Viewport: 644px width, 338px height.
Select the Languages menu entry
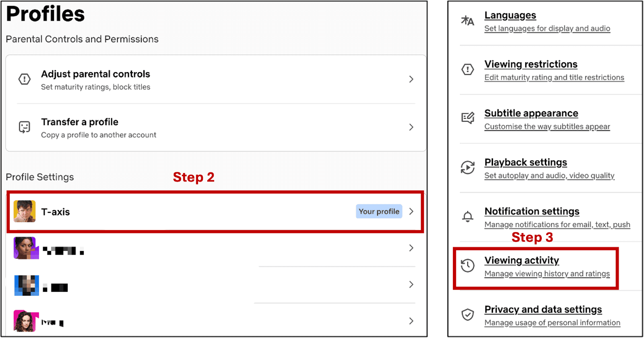(510, 15)
